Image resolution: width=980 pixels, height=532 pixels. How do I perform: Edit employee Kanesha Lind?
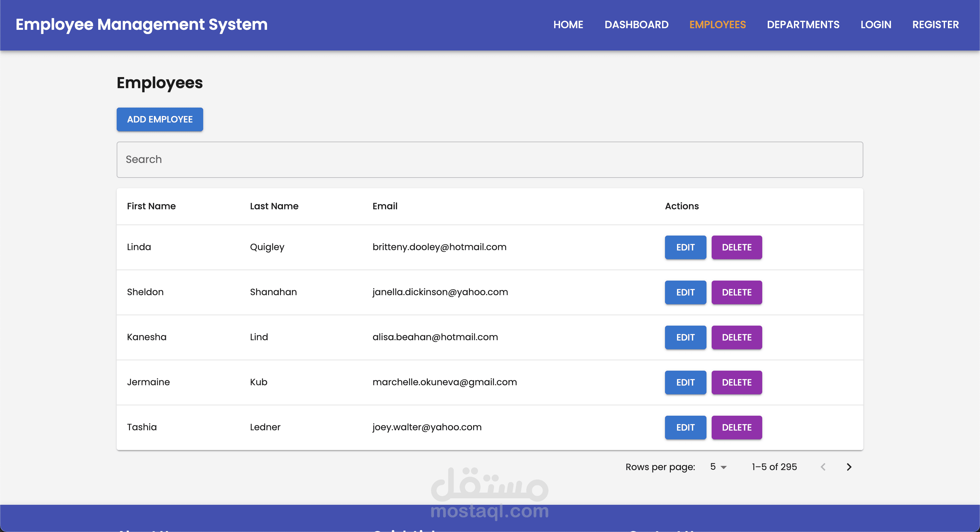(685, 337)
